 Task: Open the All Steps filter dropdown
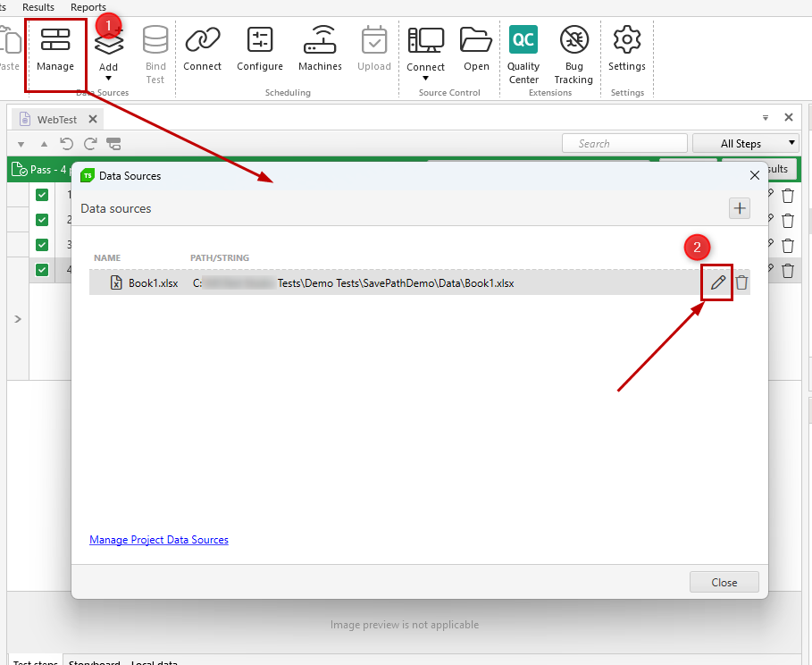(746, 143)
